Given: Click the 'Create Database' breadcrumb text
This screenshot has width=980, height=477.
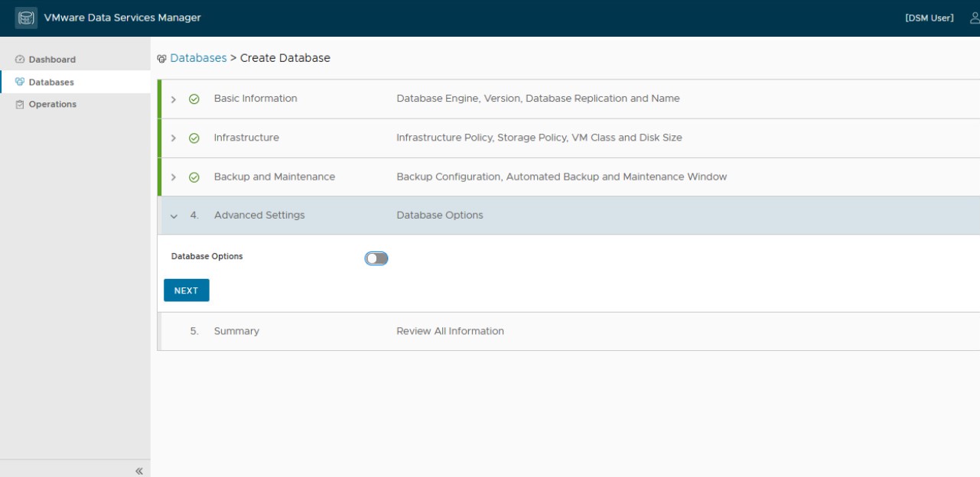Looking at the screenshot, I should 285,58.
